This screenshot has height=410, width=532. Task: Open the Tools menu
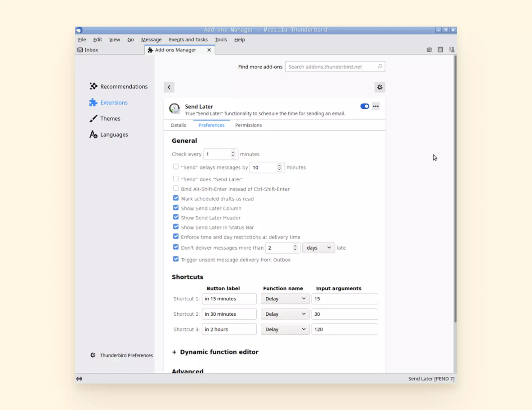(221, 40)
